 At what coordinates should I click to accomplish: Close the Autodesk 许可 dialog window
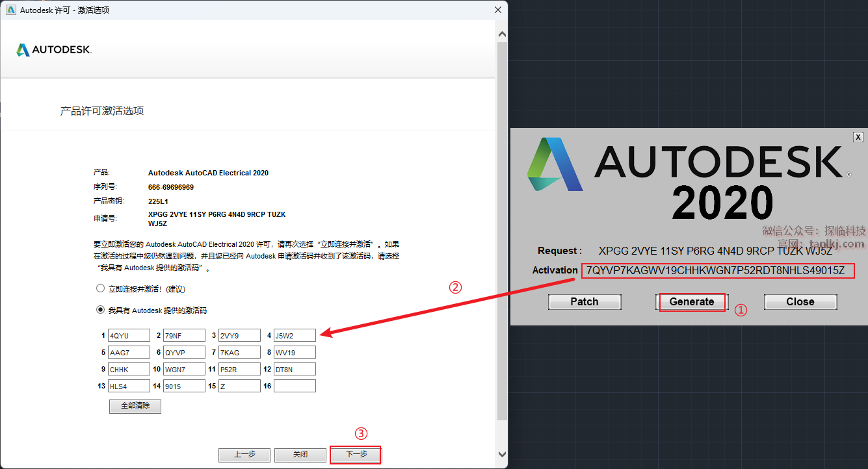tap(498, 10)
